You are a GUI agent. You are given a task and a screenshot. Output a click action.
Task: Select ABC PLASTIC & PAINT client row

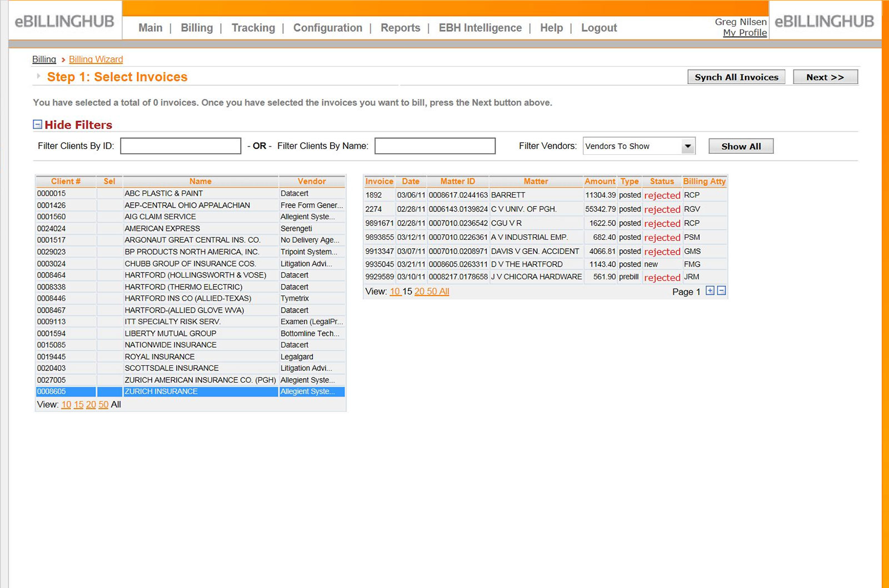tap(190, 193)
